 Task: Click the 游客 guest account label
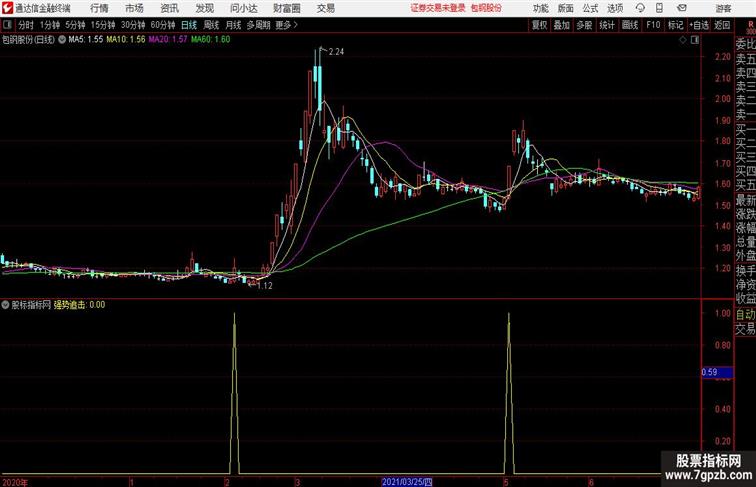[723, 8]
